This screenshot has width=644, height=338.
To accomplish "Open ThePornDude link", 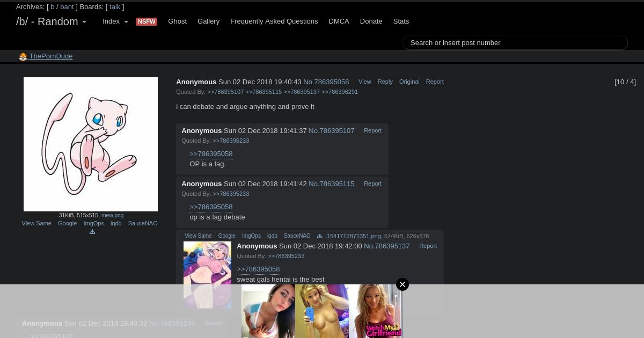I will tap(50, 56).
